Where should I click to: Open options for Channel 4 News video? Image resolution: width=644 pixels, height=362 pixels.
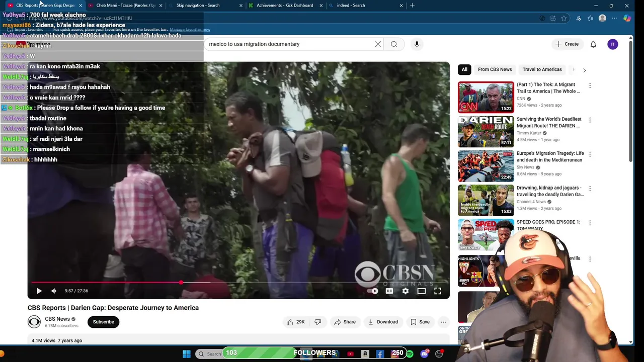tap(590, 189)
